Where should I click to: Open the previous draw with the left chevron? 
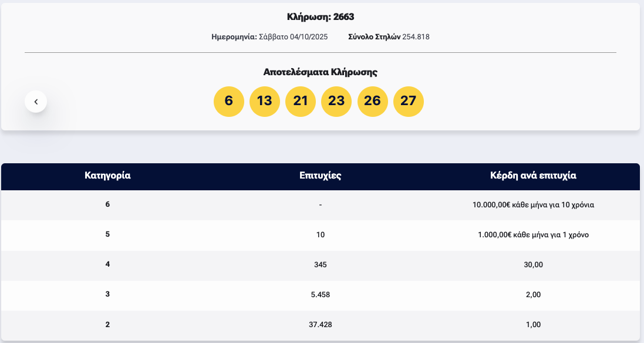click(x=36, y=100)
